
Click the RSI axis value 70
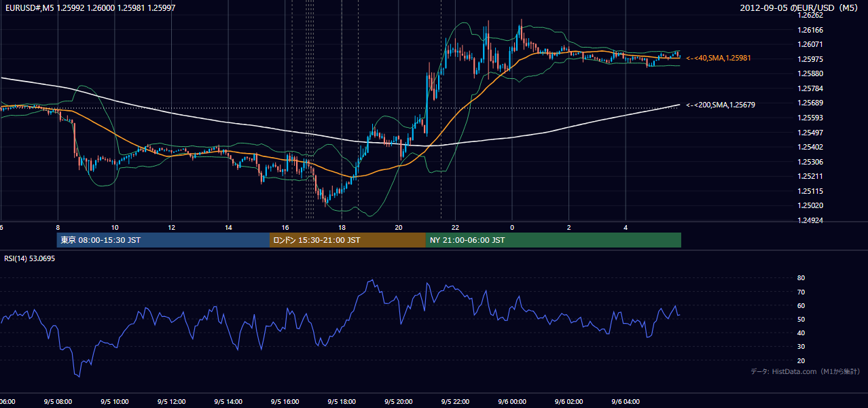[x=801, y=292]
